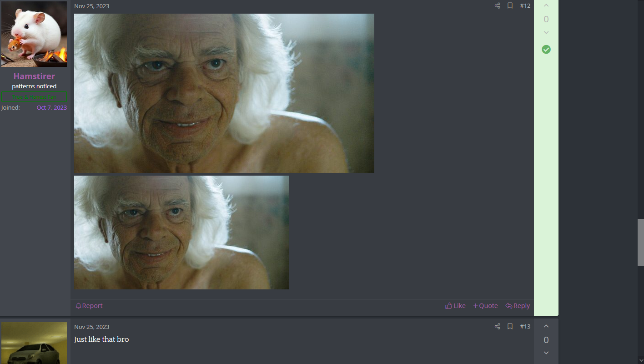Click the green solution checkmark on post #12

click(546, 49)
